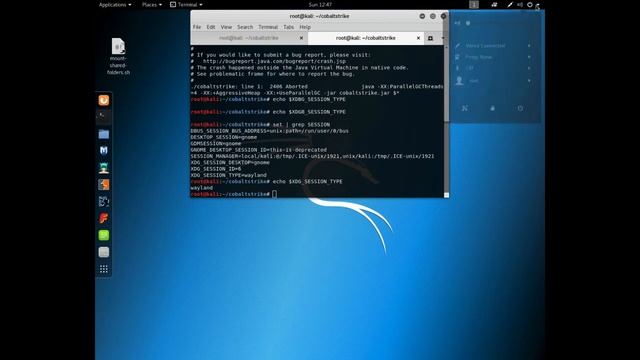This screenshot has width=640, height=360.
Task: Open Maltego dock icon
Action: (x=104, y=201)
